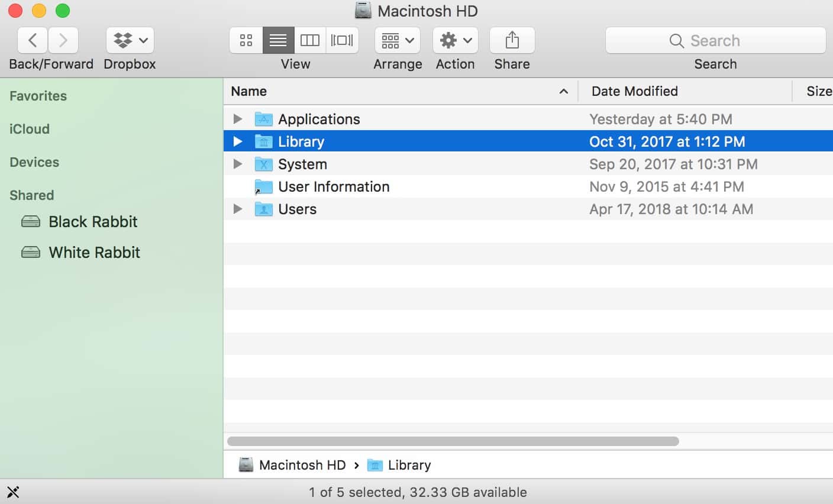833x504 pixels.
Task: Open White Rabbit shared drive
Action: 94,253
